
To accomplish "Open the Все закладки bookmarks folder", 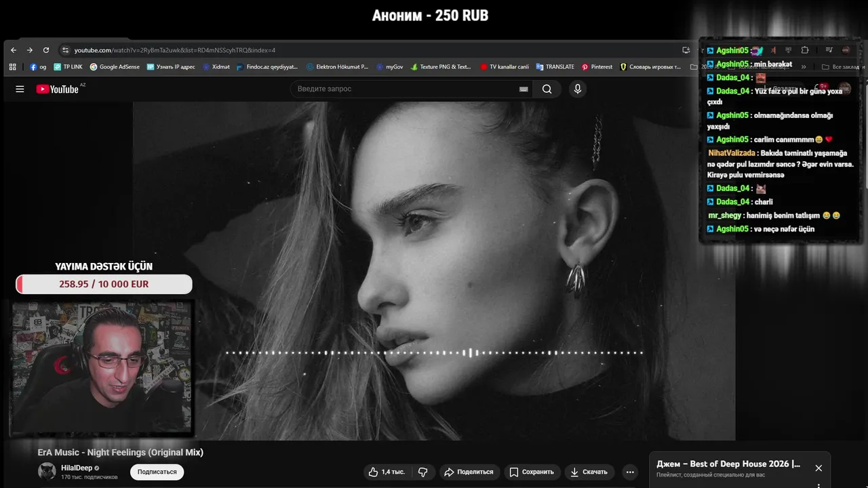I will click(840, 67).
